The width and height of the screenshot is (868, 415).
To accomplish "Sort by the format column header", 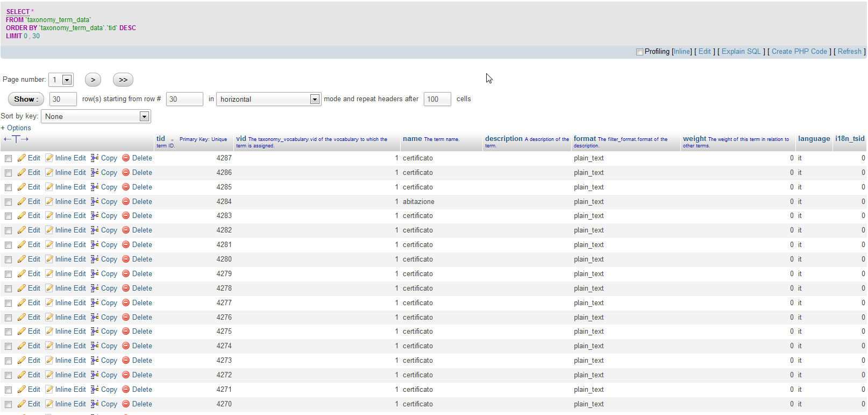I will click(585, 138).
